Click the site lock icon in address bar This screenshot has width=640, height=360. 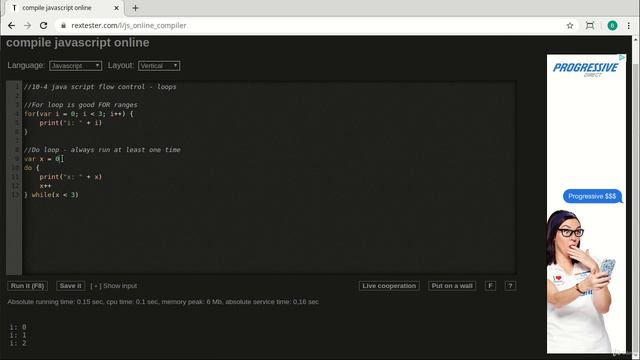tap(63, 25)
